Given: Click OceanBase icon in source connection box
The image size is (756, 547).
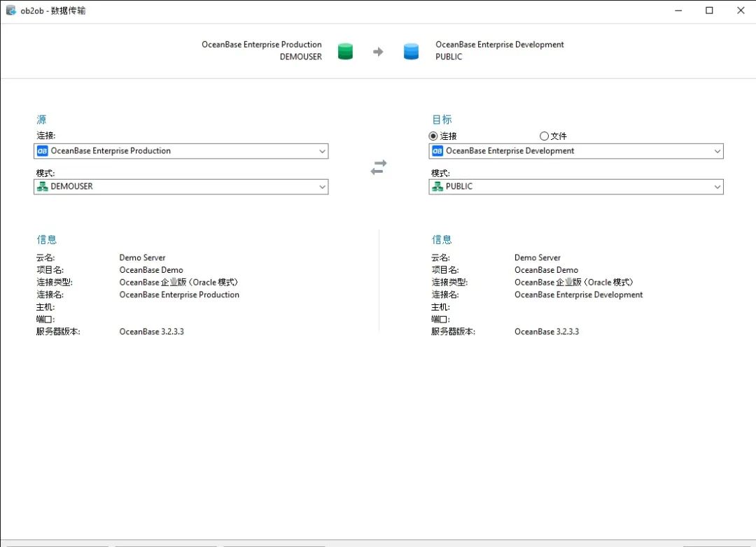Looking at the screenshot, I should click(43, 151).
